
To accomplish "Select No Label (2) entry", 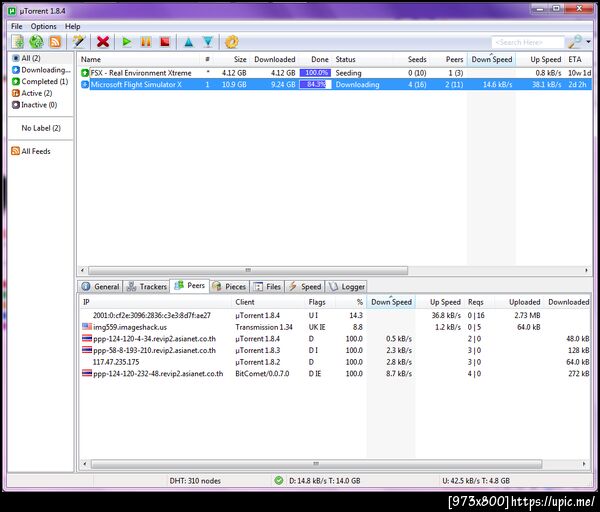I will (41, 128).
